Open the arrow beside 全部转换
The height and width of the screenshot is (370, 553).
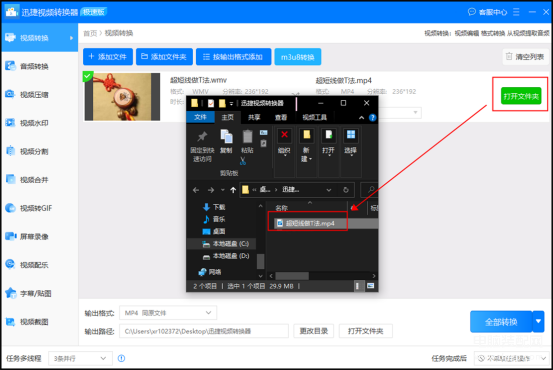click(x=538, y=321)
